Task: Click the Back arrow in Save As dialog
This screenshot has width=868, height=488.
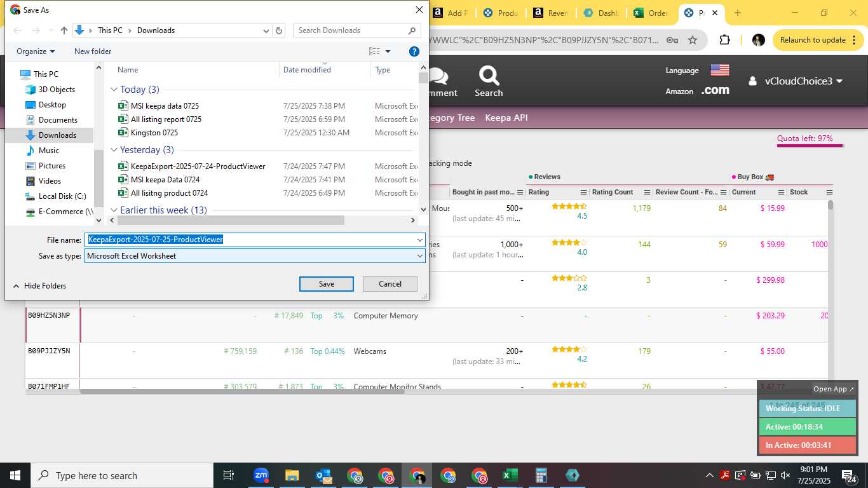Action: [18, 30]
